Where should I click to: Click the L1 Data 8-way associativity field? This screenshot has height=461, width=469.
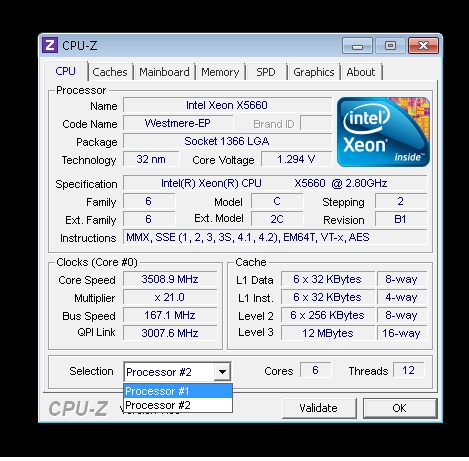[402, 279]
